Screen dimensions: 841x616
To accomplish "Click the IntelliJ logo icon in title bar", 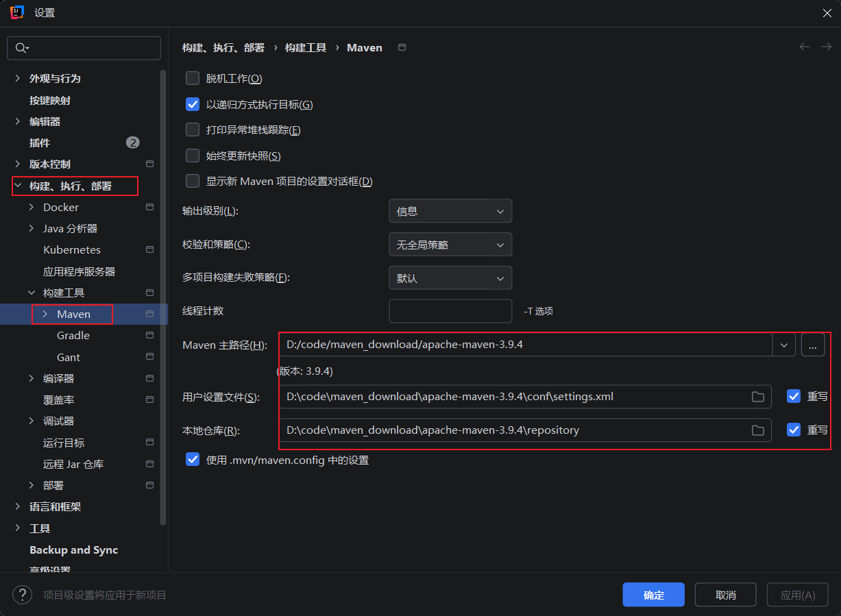I will [x=17, y=12].
